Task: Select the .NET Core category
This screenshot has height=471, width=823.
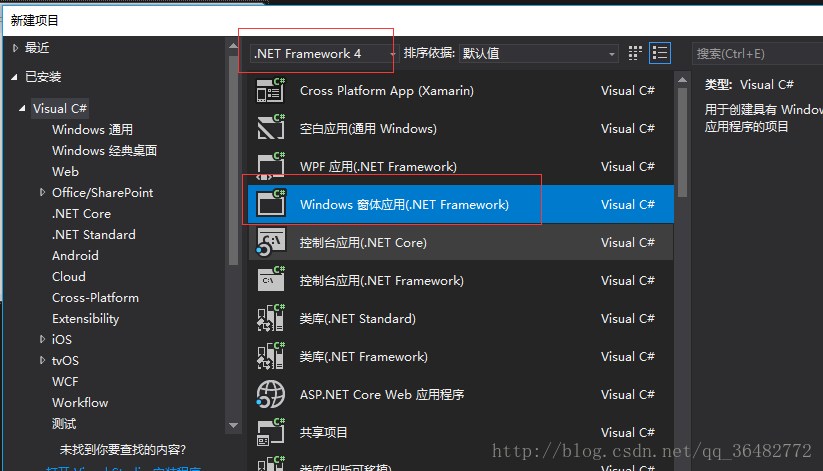Action: click(x=81, y=213)
